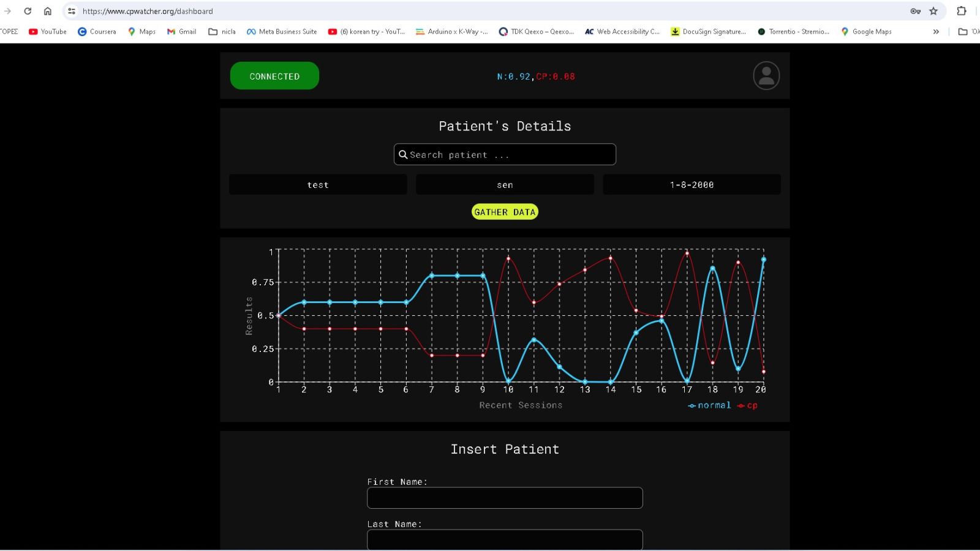
Task: Open the browser extensions puzzle icon
Action: pyautogui.click(x=962, y=11)
